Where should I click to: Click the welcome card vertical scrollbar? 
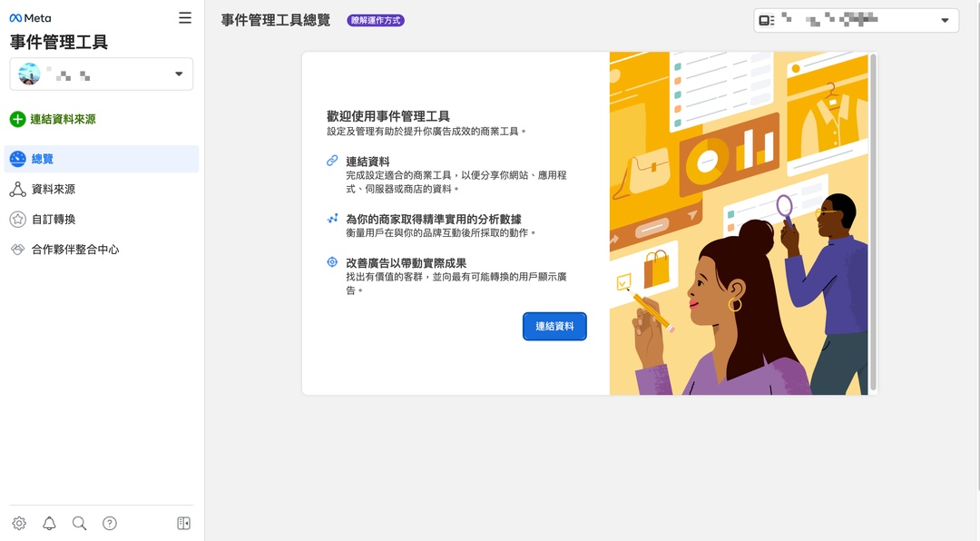(873, 222)
